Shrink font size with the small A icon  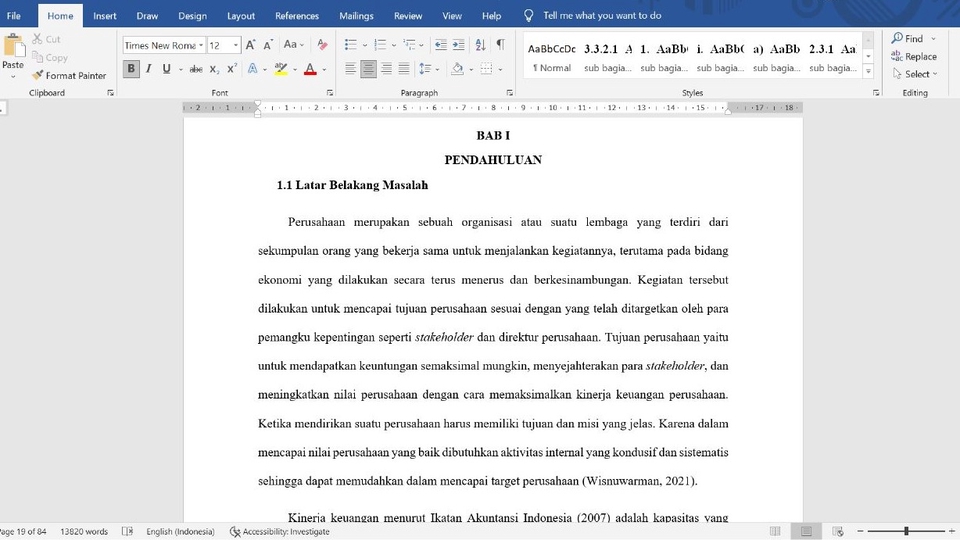268,45
